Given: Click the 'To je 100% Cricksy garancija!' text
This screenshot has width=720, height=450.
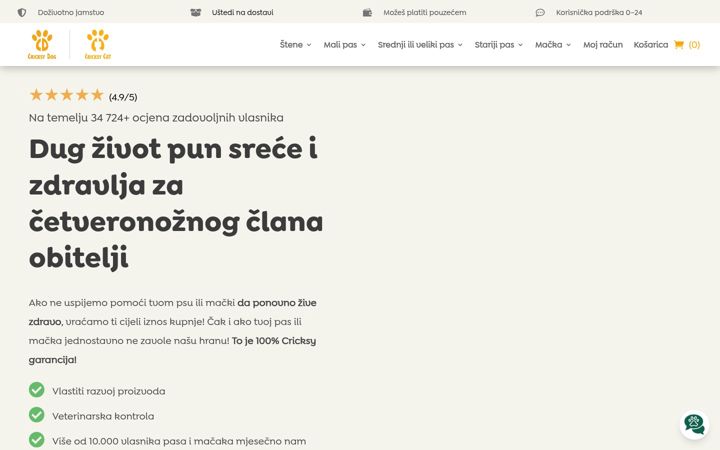Looking at the screenshot, I should pos(172,350).
